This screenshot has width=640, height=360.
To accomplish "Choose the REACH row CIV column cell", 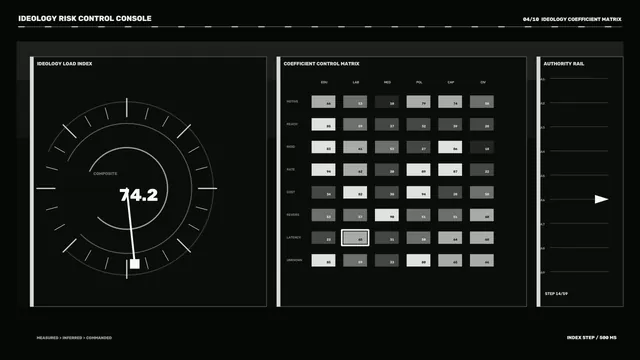I will pos(482,124).
